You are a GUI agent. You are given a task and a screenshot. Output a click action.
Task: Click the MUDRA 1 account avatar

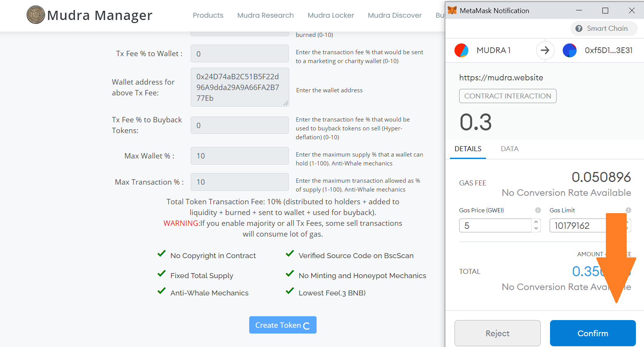tap(461, 50)
